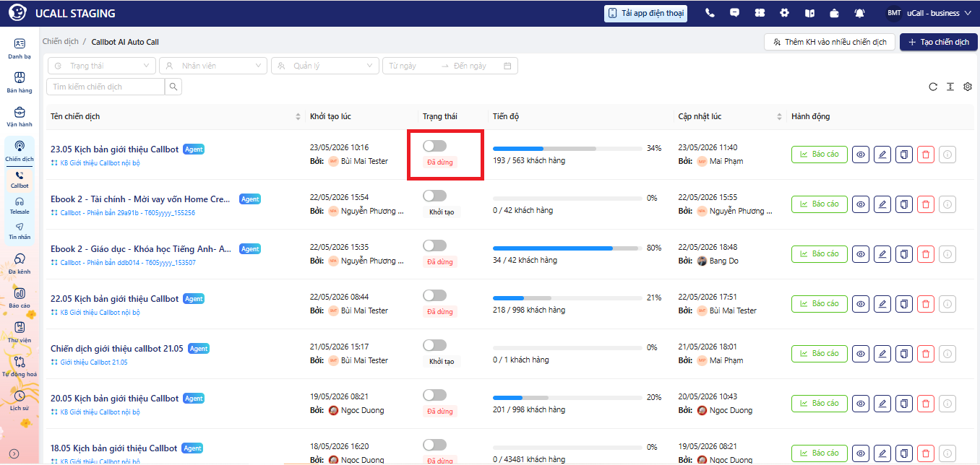Open settings gear in the top bar

pos(785,13)
